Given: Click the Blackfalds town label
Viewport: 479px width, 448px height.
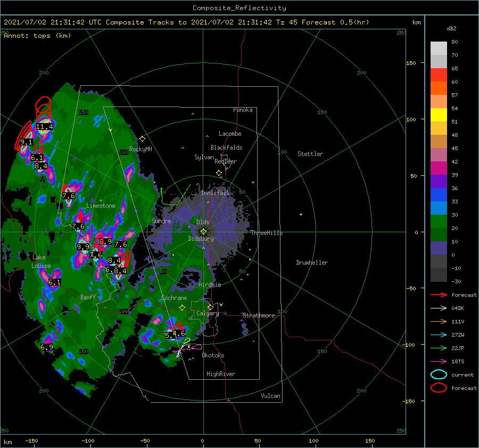Looking at the screenshot, I should (x=226, y=148).
